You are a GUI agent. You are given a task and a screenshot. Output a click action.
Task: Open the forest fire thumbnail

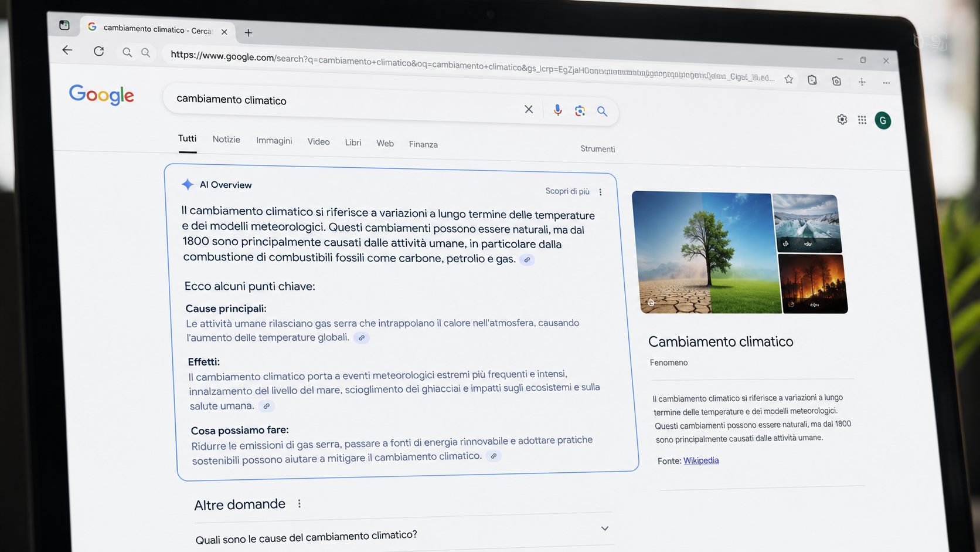(814, 284)
